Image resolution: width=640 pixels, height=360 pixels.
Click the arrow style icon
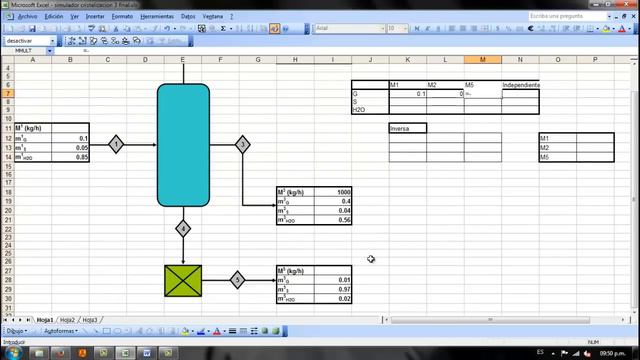click(254, 331)
